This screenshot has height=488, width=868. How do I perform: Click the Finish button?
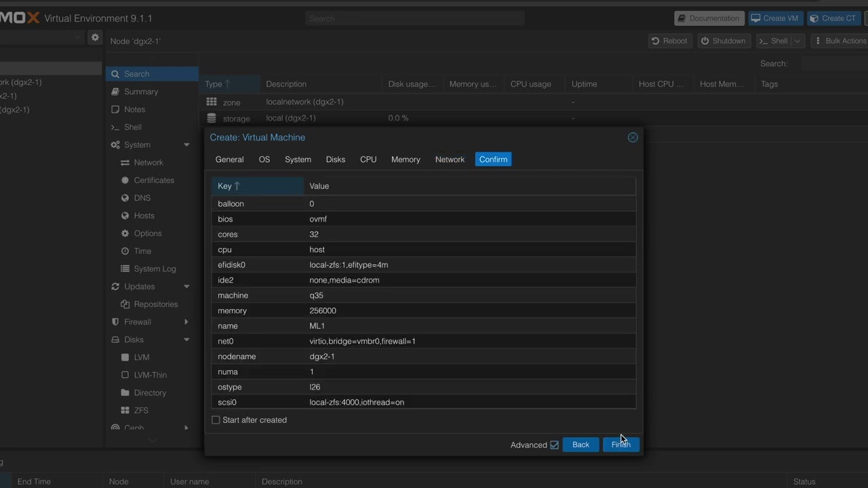point(620,445)
